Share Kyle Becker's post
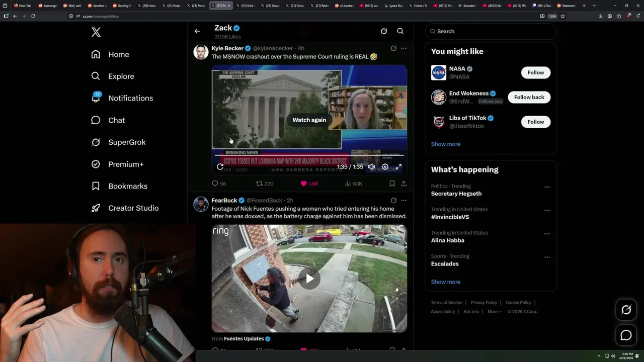644x362 pixels. point(404,184)
